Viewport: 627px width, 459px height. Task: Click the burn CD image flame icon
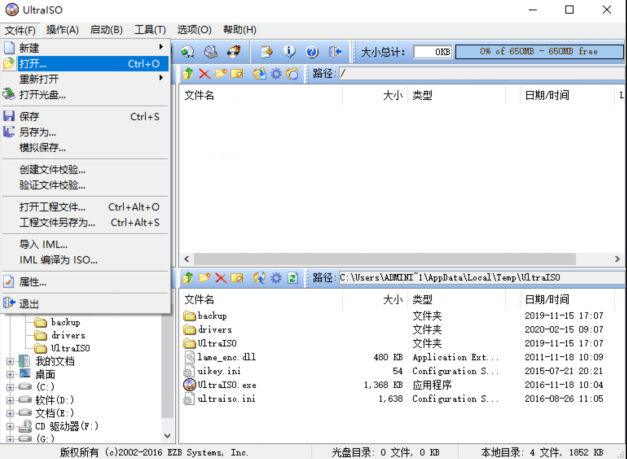(234, 52)
